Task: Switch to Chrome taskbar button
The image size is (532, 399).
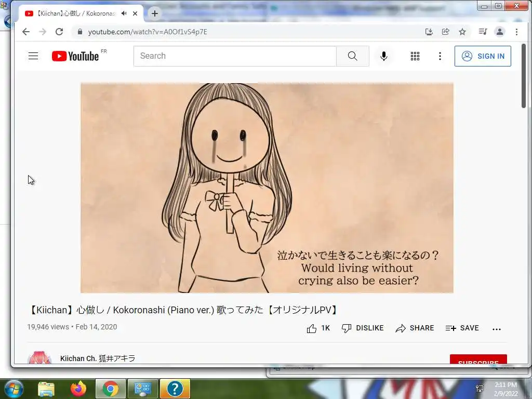Action: [111, 389]
